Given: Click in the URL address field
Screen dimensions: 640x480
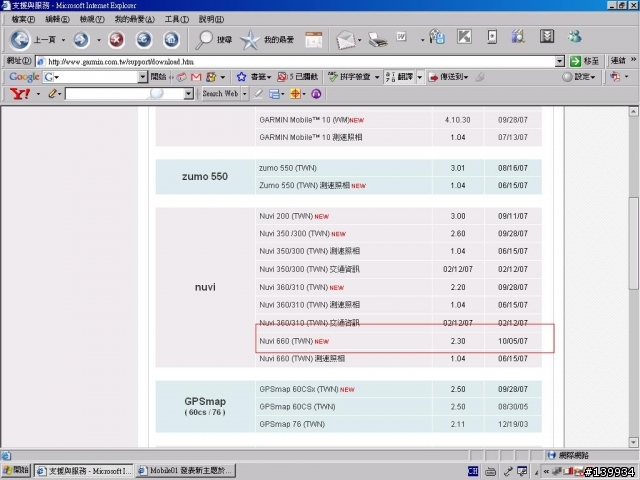Looking at the screenshot, I should pos(295,62).
